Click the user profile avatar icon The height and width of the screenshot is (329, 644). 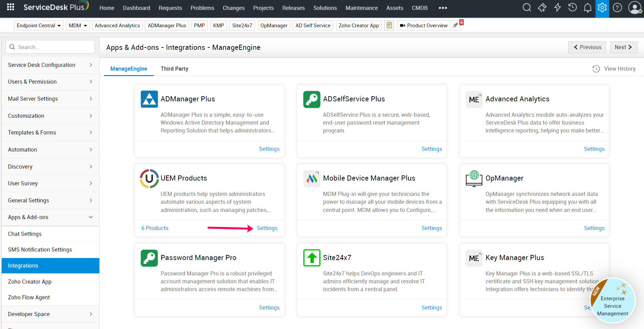point(634,8)
